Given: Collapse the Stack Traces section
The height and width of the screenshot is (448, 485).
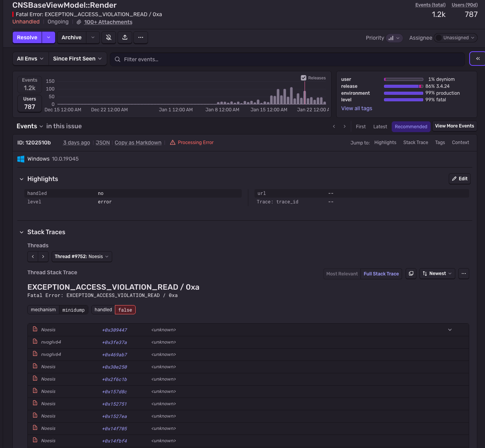Looking at the screenshot, I should [22, 232].
